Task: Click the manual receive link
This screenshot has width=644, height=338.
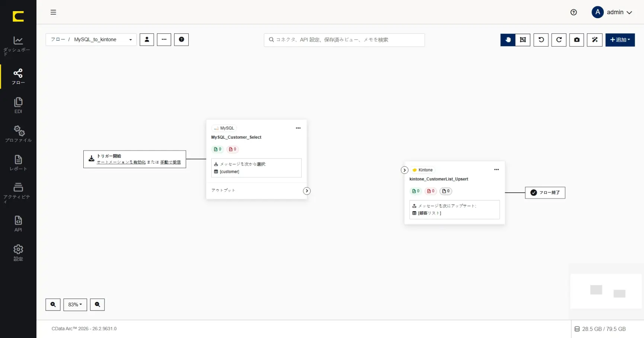Action: click(x=170, y=162)
